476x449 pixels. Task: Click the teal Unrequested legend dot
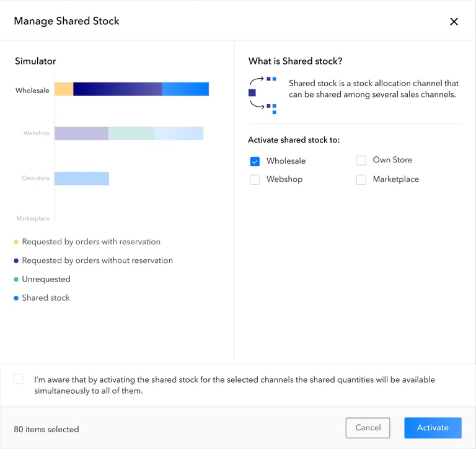(x=16, y=279)
